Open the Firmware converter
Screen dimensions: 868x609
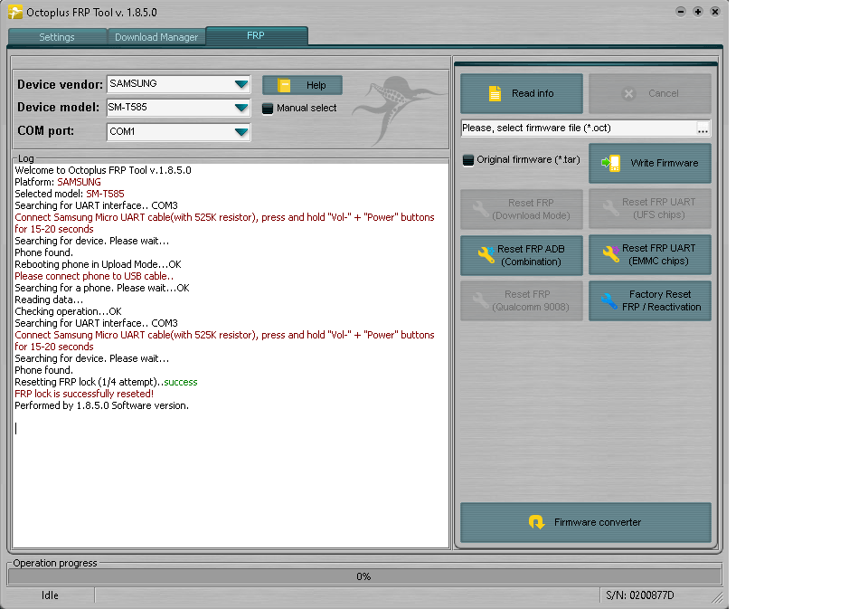pyautogui.click(x=586, y=522)
